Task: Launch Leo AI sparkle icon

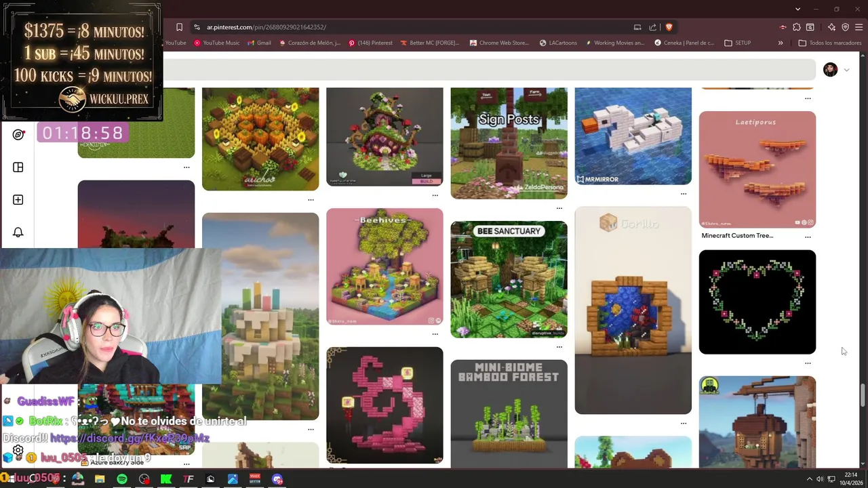Action: 832,27
